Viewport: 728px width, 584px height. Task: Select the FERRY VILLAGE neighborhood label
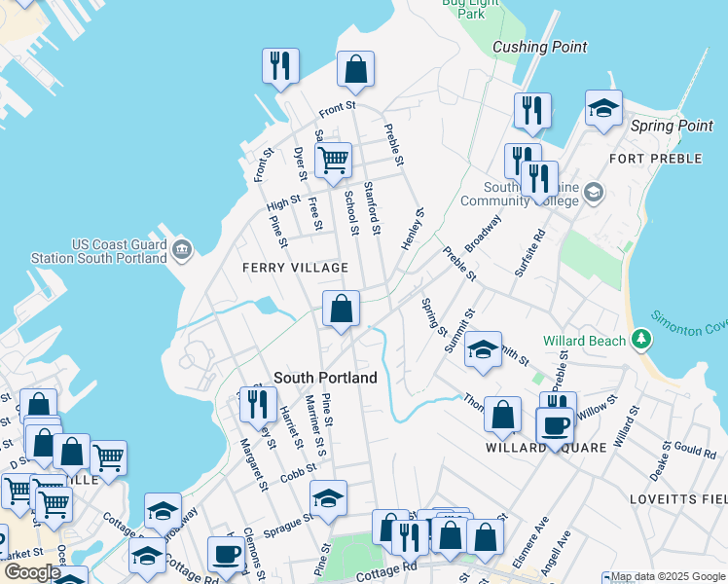(x=295, y=268)
